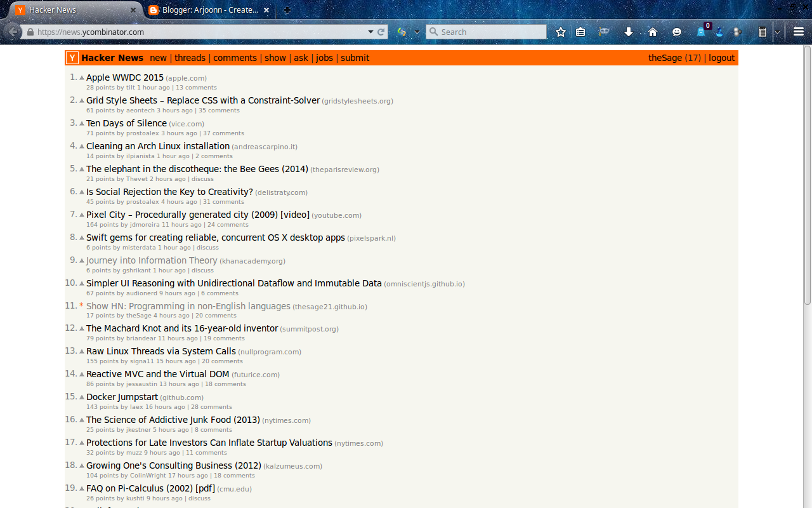812x508 pixels.
Task: Open the search engine dropdown arrow
Action: tap(417, 32)
